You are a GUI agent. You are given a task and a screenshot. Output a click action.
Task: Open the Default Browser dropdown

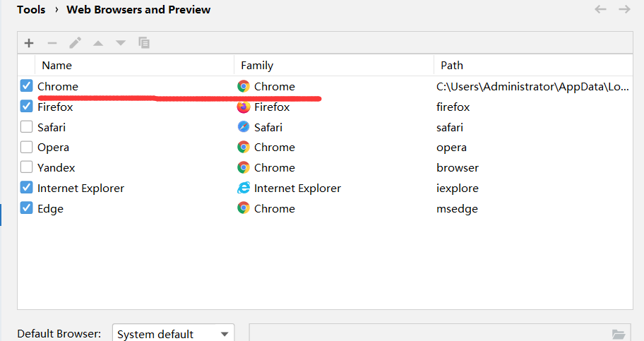(173, 334)
